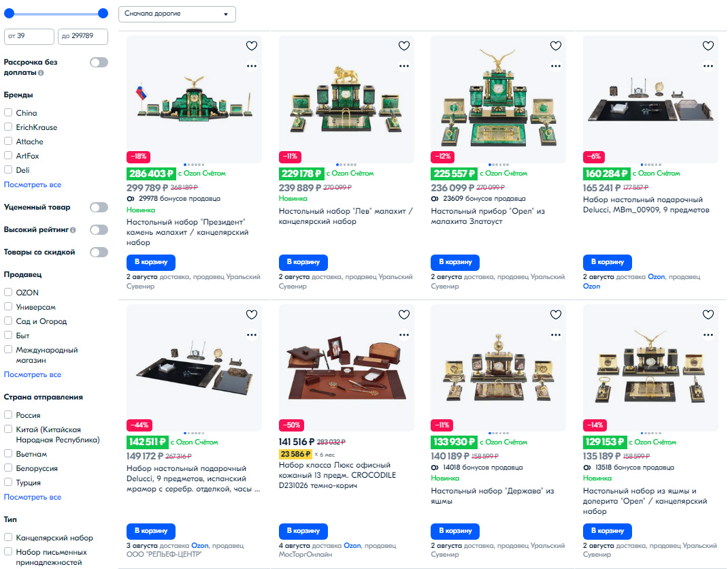
Task: Click the minimum price field 'от 39'
Action: 29,36
